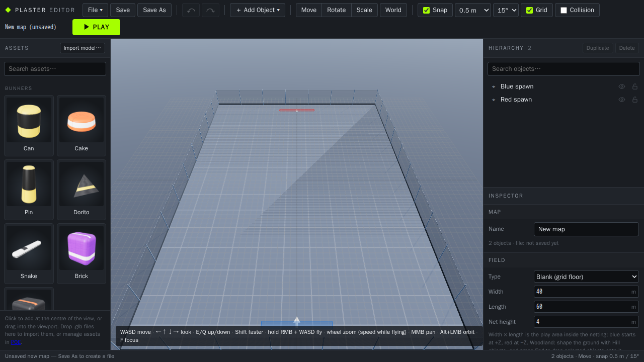Image resolution: width=644 pixels, height=362 pixels.
Task: Toggle World coordinate space
Action: pyautogui.click(x=393, y=10)
